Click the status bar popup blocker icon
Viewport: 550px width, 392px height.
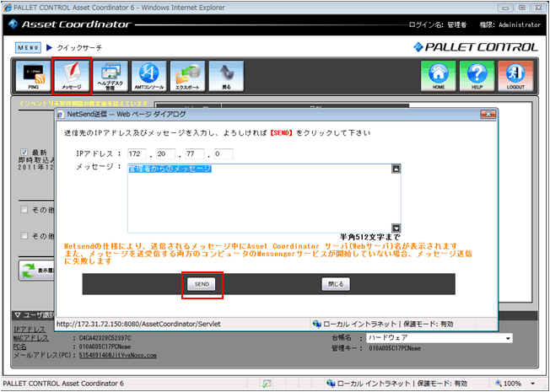tap(267, 384)
